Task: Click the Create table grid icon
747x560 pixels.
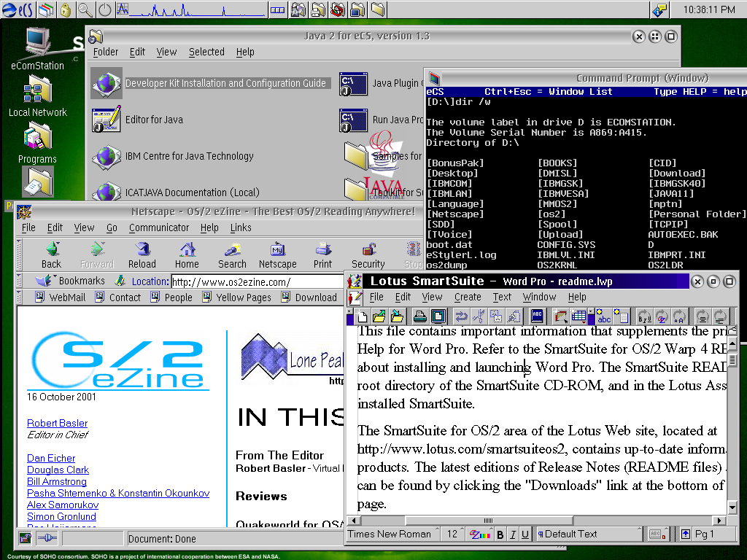Action: tap(578, 316)
